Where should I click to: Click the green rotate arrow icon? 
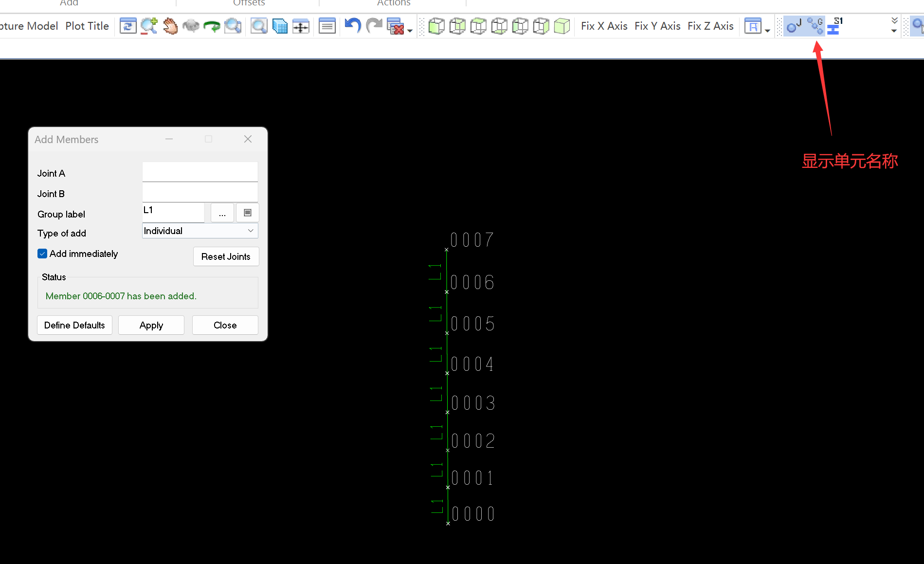(x=212, y=26)
